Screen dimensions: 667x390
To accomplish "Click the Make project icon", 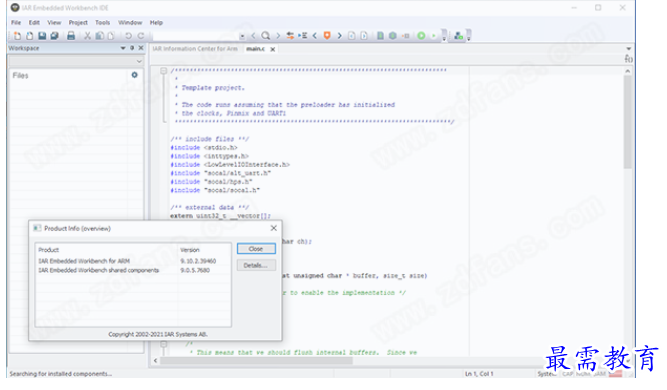I will (x=393, y=36).
